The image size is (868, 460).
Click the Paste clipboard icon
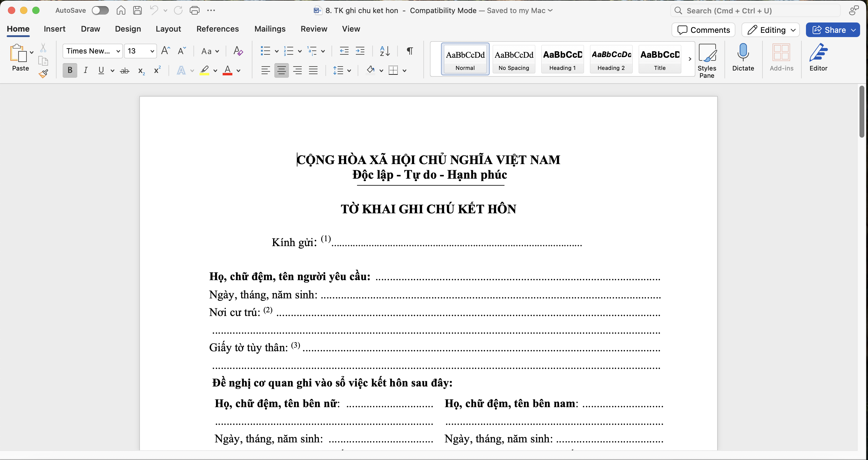pyautogui.click(x=18, y=53)
